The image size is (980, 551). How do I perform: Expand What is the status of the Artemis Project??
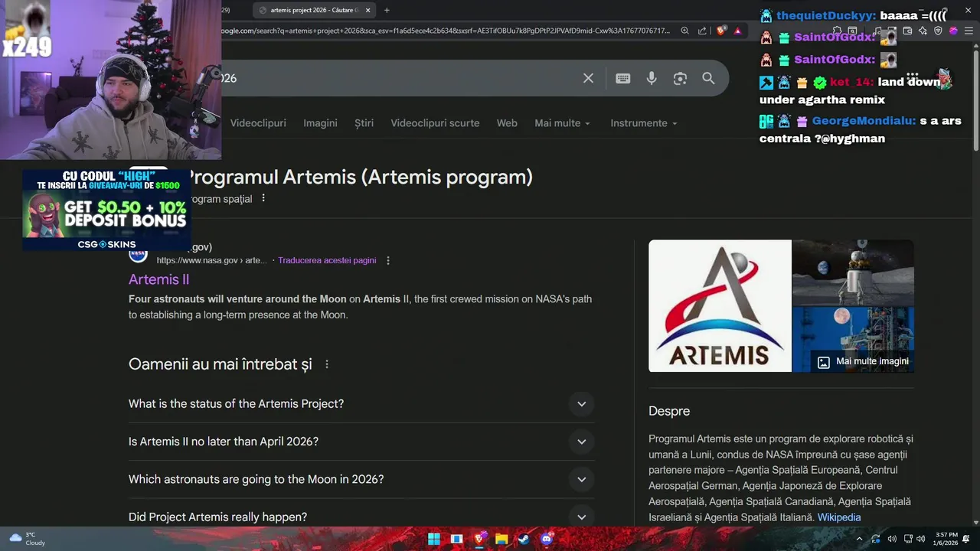coord(361,404)
